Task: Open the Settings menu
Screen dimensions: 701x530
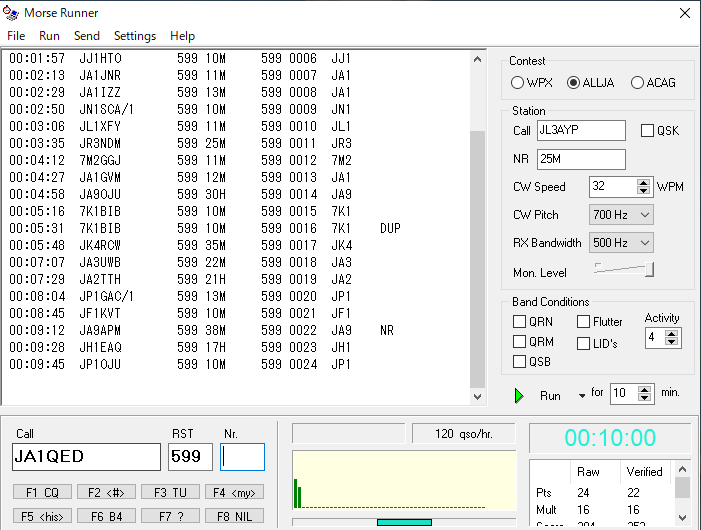Action: (134, 36)
